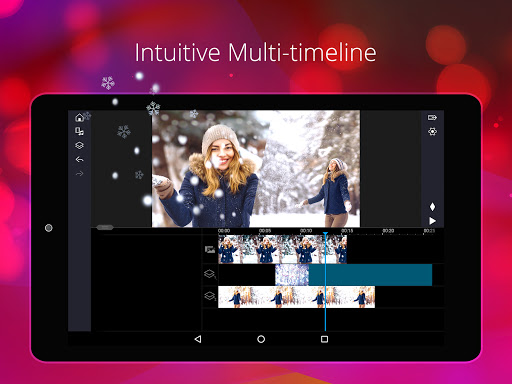Image resolution: width=512 pixels, height=384 pixels.
Task: Select the bottom overlay video clip
Action: coord(296,297)
